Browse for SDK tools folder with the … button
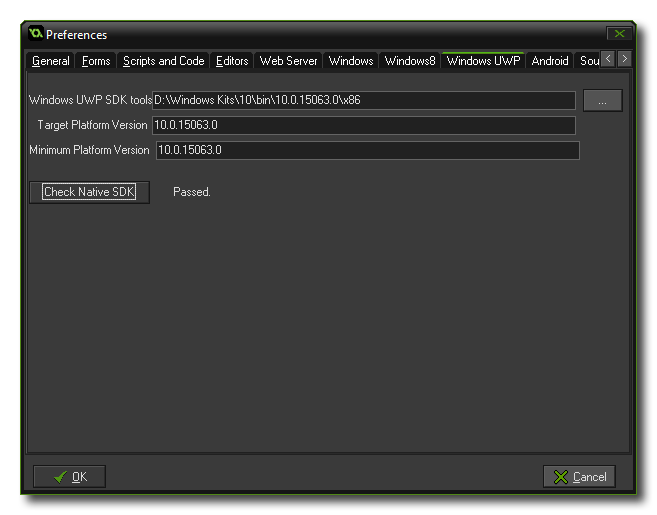 point(602,100)
